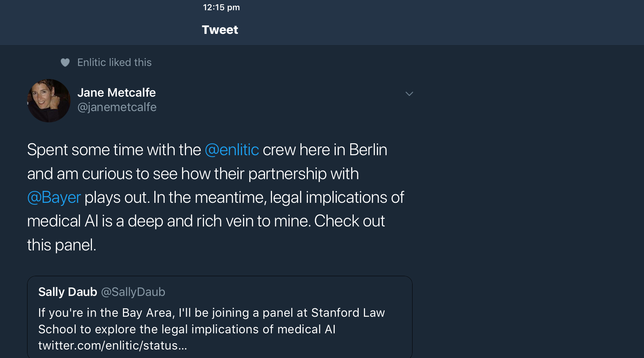Viewport: 644px width, 358px height.
Task: Open Jane Metcalfe's profile picture
Action: coord(49,101)
